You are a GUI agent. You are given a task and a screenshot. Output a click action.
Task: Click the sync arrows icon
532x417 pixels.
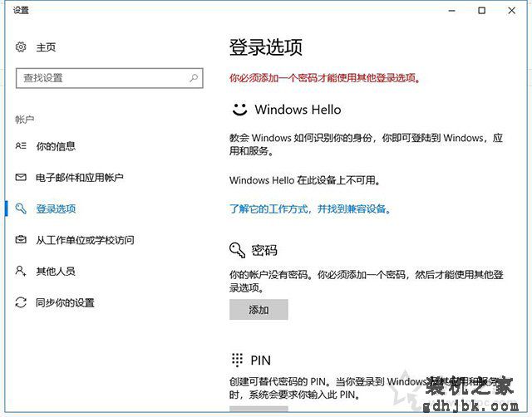(21, 302)
